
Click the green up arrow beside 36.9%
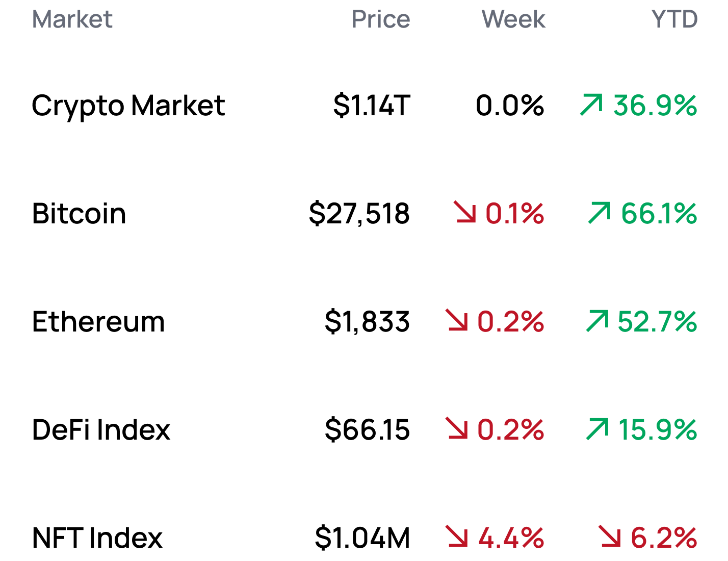pos(591,105)
